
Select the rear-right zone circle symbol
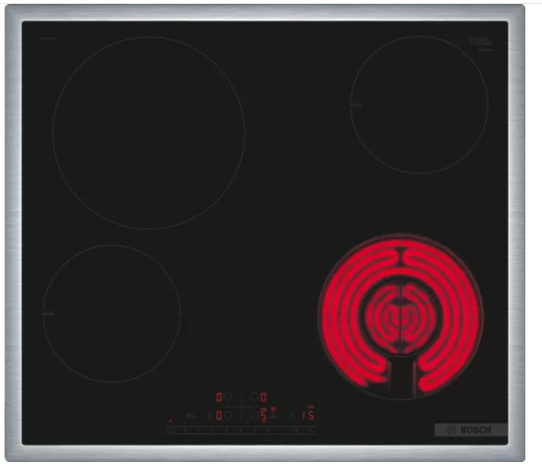(254, 397)
